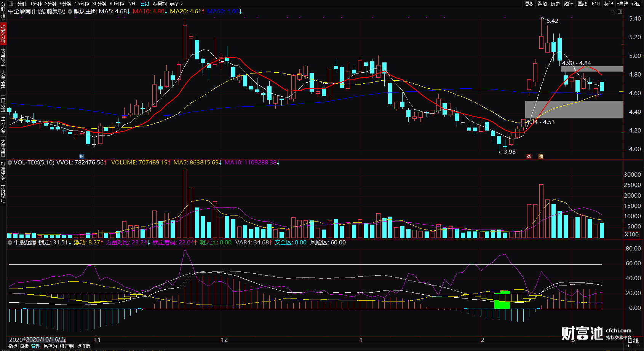Open 统计 statistics
Image resolution: width=644 pixels, height=351 pixels.
569,4
